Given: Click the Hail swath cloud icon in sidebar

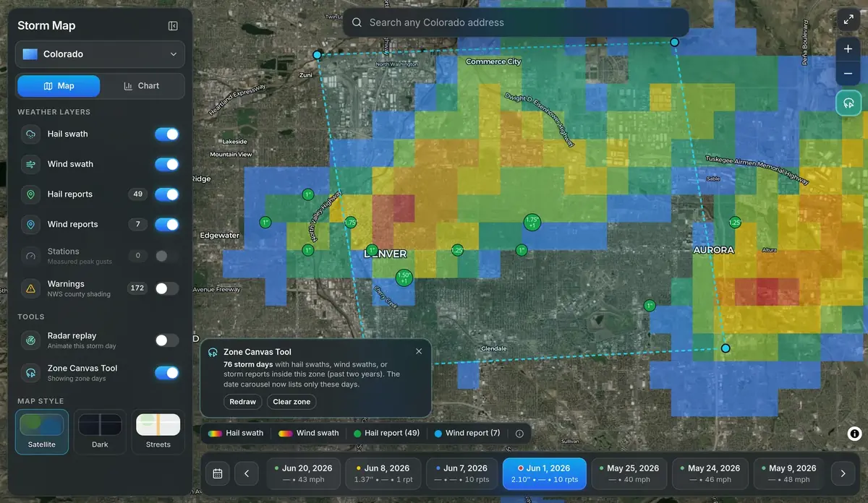Looking at the screenshot, I should tap(30, 134).
